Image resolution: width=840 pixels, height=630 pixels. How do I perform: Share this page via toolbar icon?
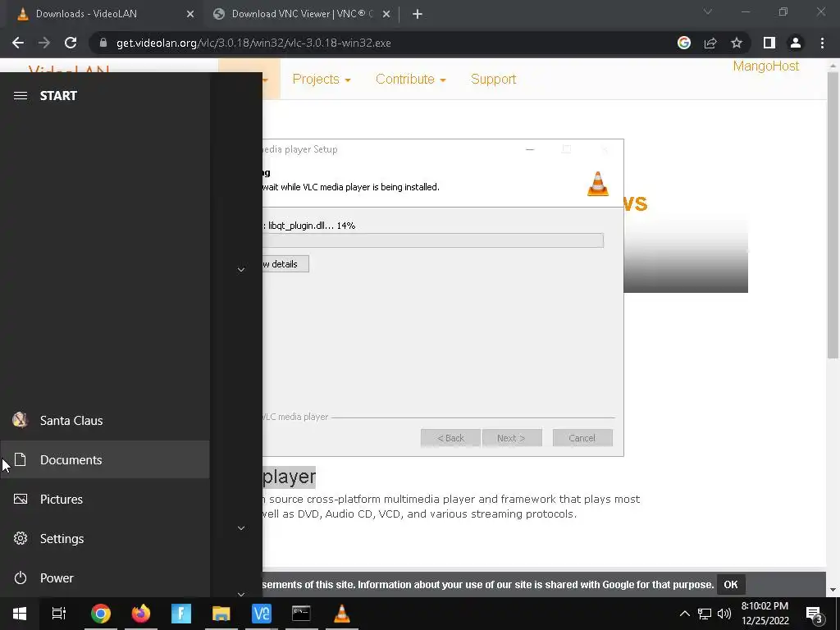click(x=710, y=43)
